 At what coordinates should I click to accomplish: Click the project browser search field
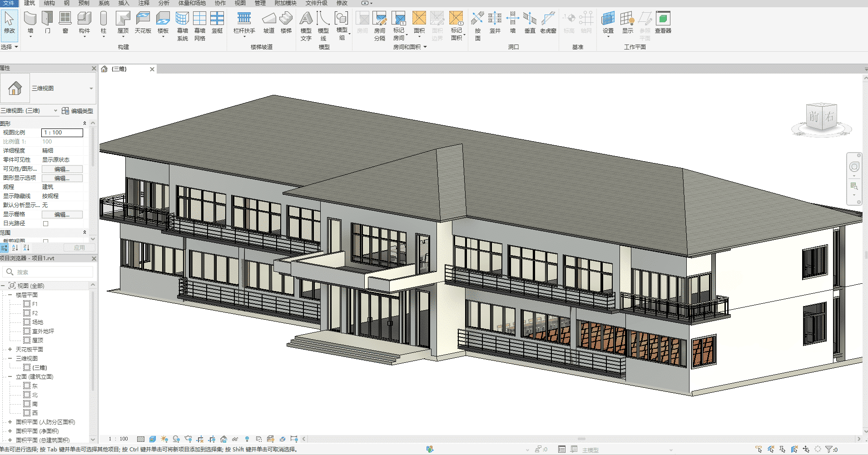(50, 272)
